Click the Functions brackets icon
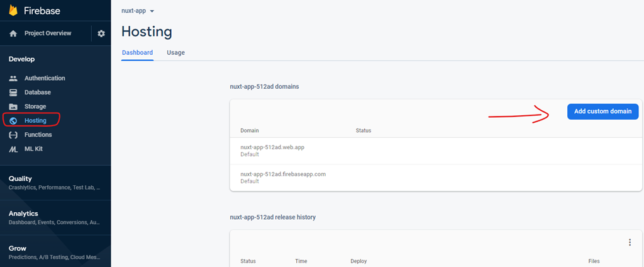The width and height of the screenshot is (644, 267). 13,135
